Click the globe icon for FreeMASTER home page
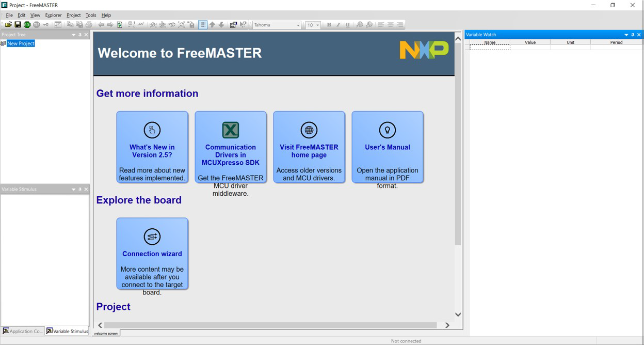Screen dimensions: 644x345 (x=309, y=130)
